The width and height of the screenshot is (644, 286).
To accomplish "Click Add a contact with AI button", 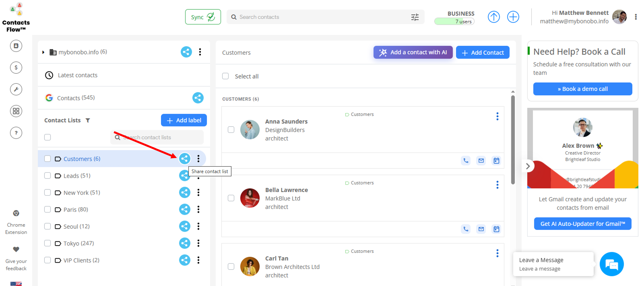I will [413, 52].
